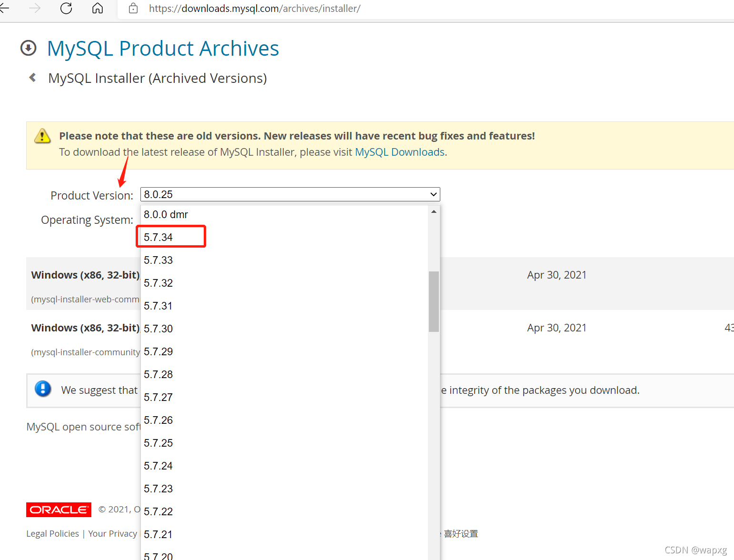
Task: Select version 5.7.28
Action: tap(285, 374)
